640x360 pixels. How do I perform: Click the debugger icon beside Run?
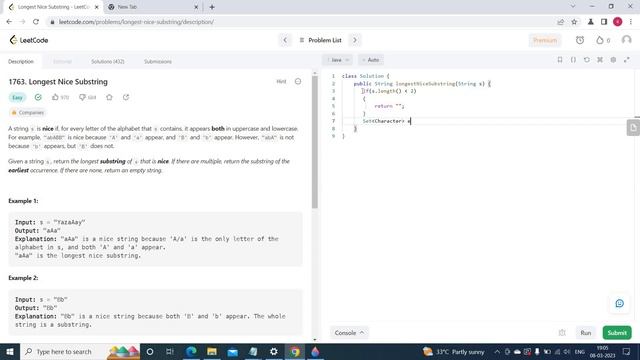pos(562,333)
